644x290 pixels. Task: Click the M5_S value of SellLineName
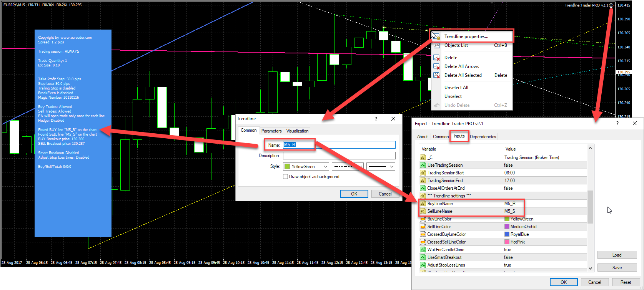509,211
